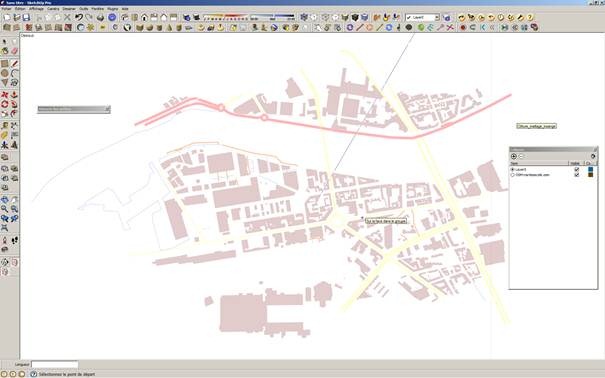Open the Caméra menu

click(53, 8)
